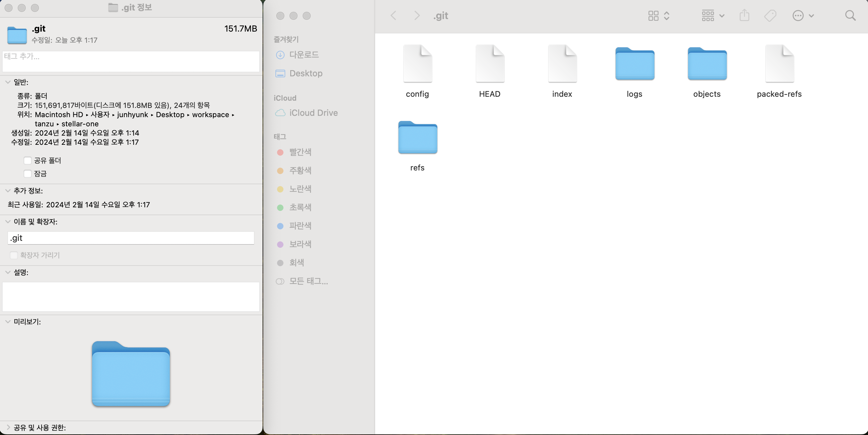
Task: Select the 빨간색 red tag
Action: tap(300, 152)
